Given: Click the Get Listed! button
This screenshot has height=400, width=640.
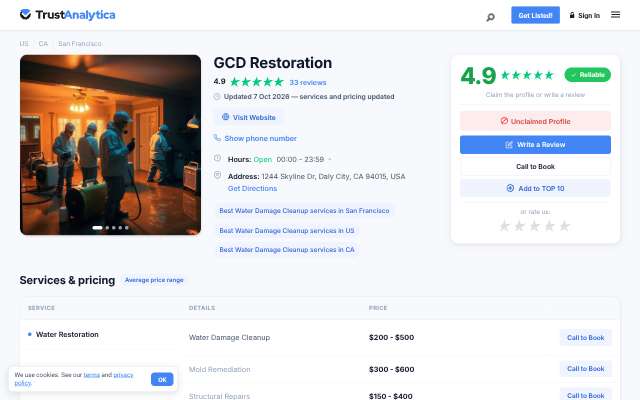Looking at the screenshot, I should (536, 15).
